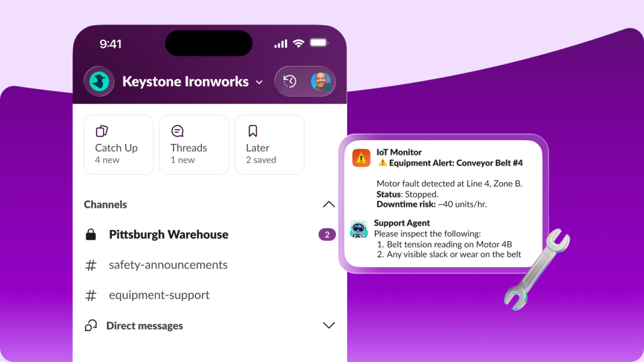Click the cellular signal bars icon
The width and height of the screenshot is (644, 362).
281,43
